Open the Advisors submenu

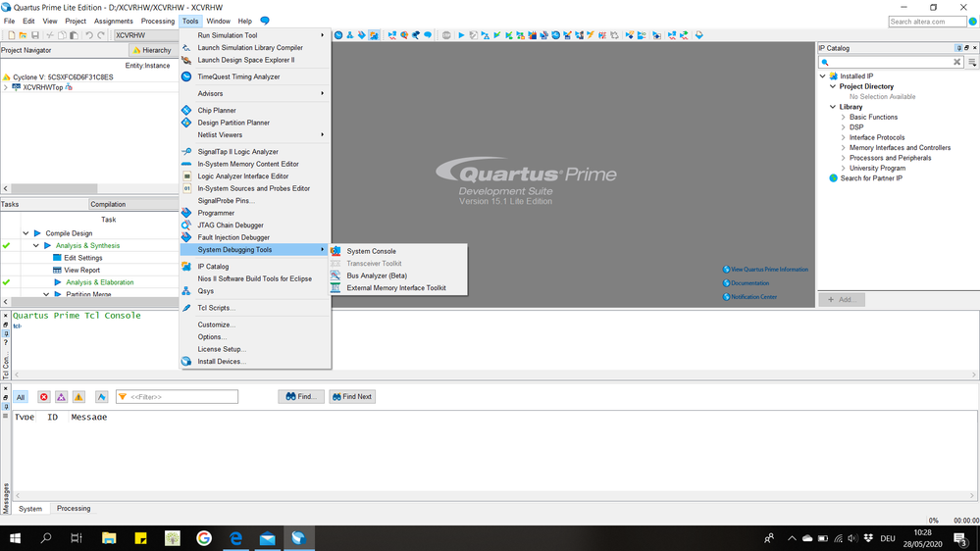pyautogui.click(x=254, y=94)
